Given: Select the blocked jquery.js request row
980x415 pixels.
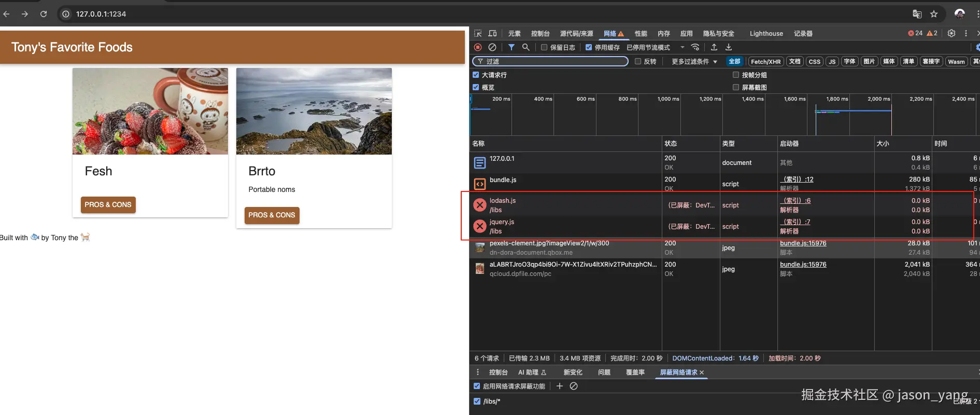Looking at the screenshot, I should 725,226.
